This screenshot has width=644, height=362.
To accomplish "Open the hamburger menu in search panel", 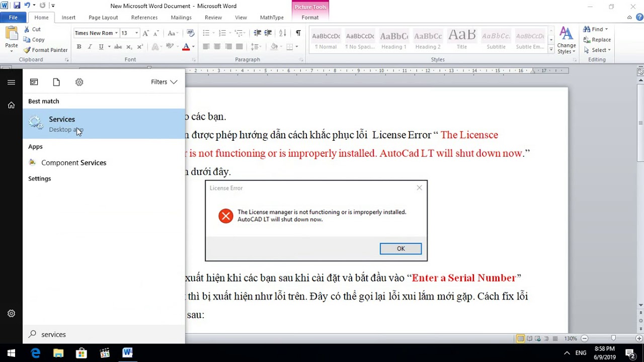I will click(11, 82).
